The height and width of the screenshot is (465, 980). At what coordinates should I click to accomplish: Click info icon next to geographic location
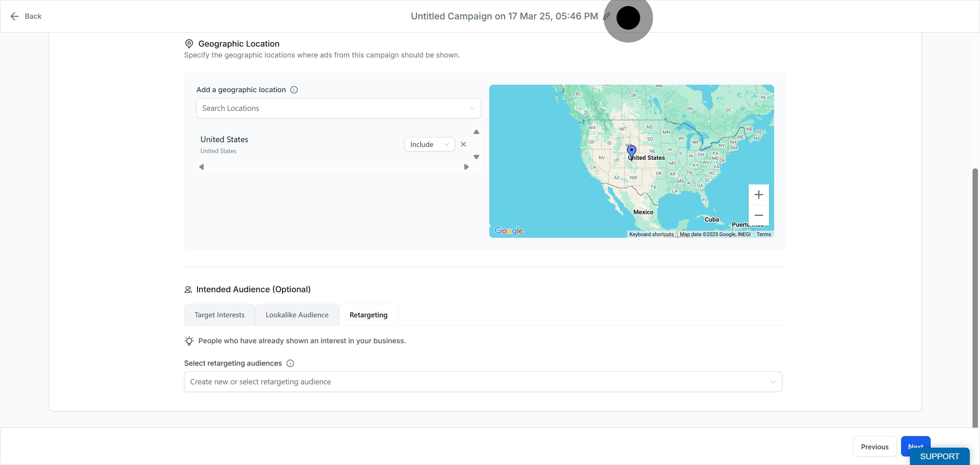(294, 90)
